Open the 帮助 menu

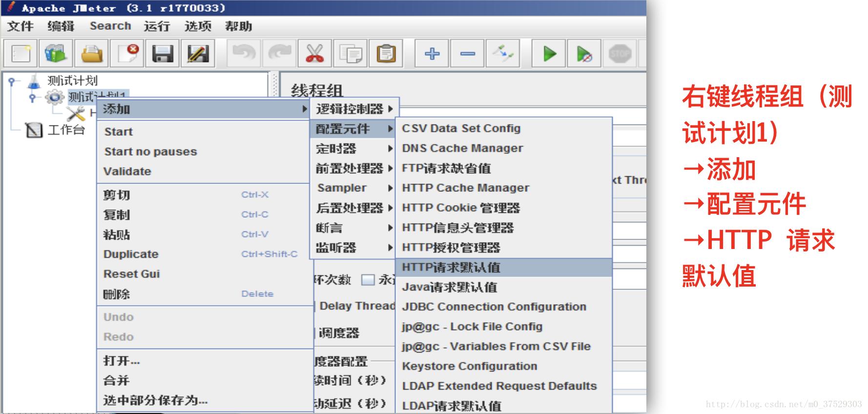pyautogui.click(x=238, y=26)
